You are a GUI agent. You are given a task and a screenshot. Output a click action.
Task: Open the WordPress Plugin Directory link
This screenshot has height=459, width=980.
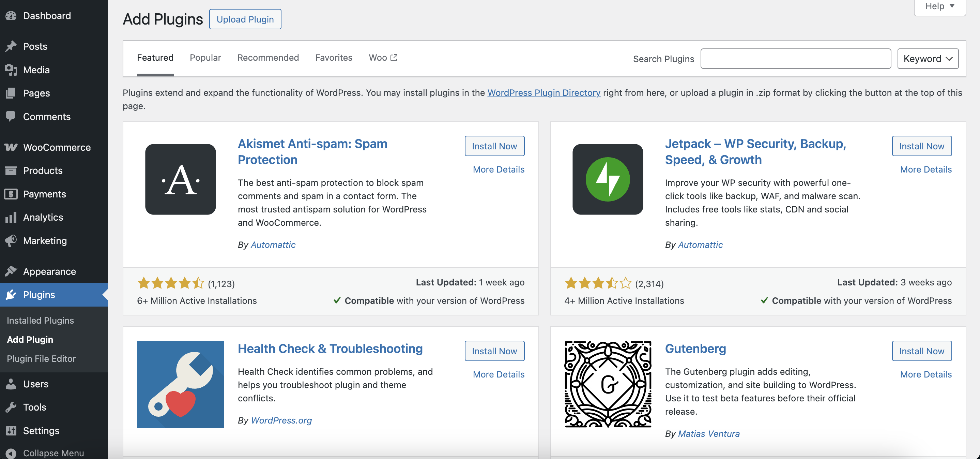(x=544, y=92)
